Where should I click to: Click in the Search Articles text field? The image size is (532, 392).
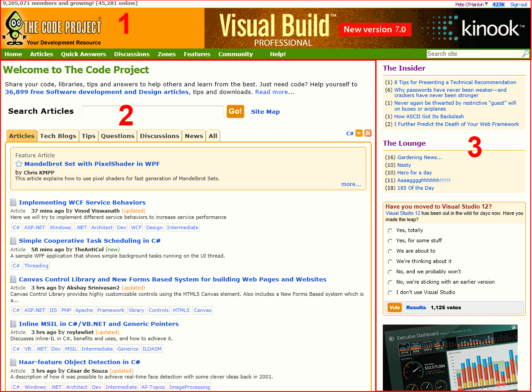152,111
